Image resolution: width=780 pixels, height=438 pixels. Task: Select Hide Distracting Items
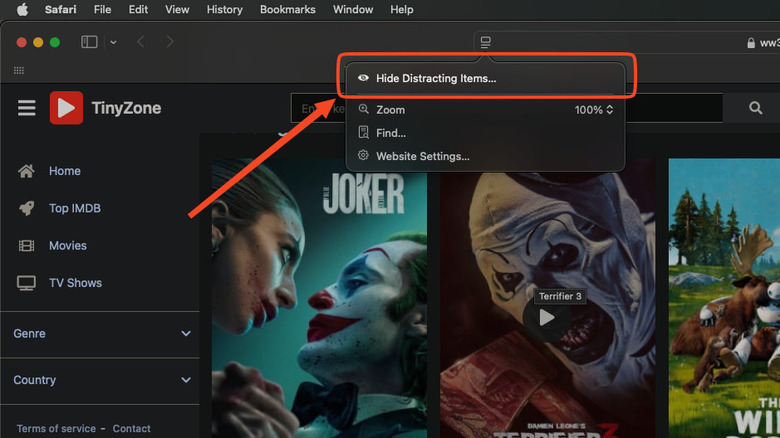(486, 78)
